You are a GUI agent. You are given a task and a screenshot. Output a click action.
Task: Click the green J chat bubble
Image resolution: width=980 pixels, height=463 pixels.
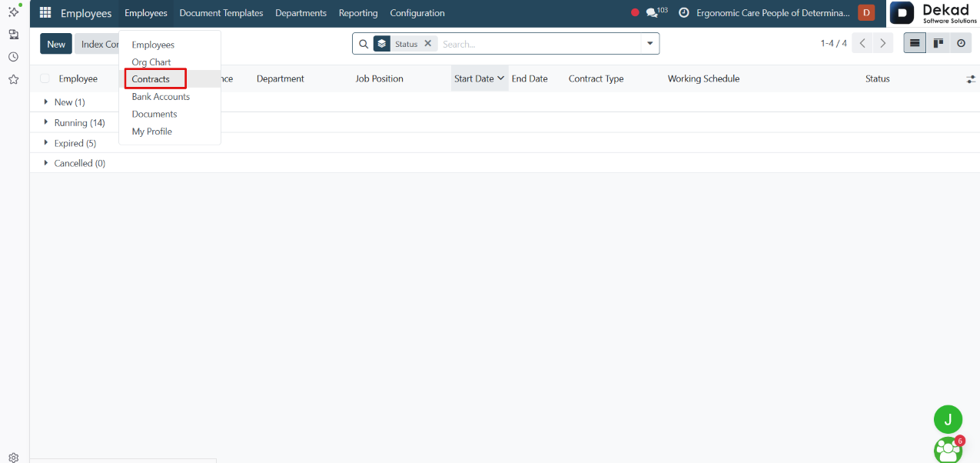948,419
